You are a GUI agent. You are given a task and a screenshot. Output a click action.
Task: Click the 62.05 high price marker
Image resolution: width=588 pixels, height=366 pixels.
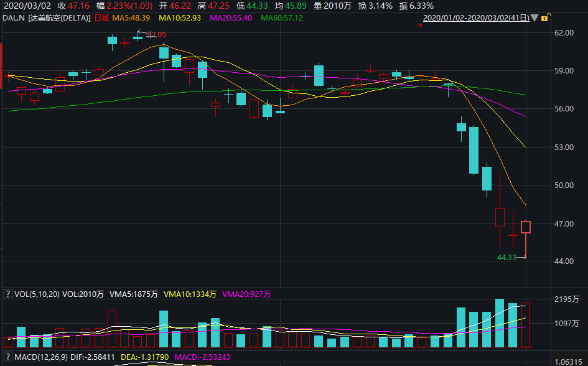[x=157, y=34]
